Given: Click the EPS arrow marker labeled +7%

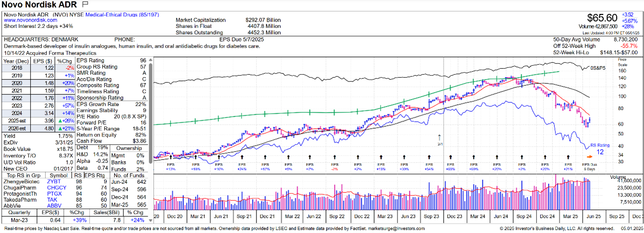Looking at the screenshot, I should pos(310,156).
